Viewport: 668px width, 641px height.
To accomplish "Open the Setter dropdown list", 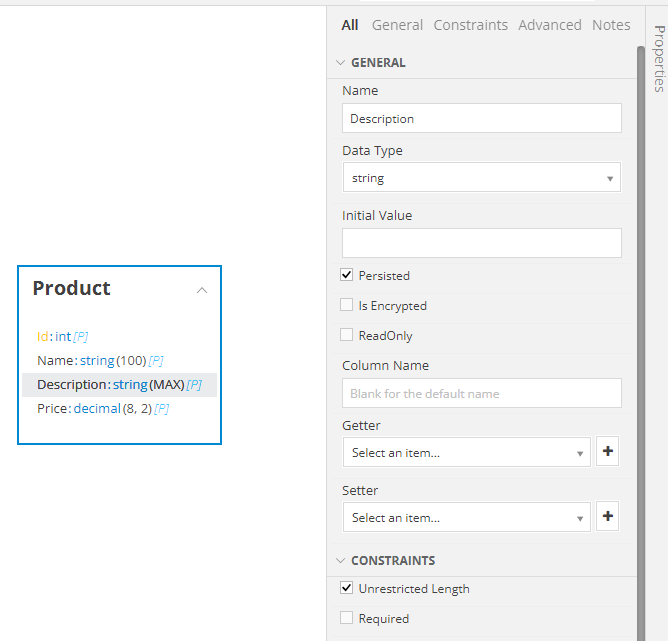I will click(x=466, y=517).
